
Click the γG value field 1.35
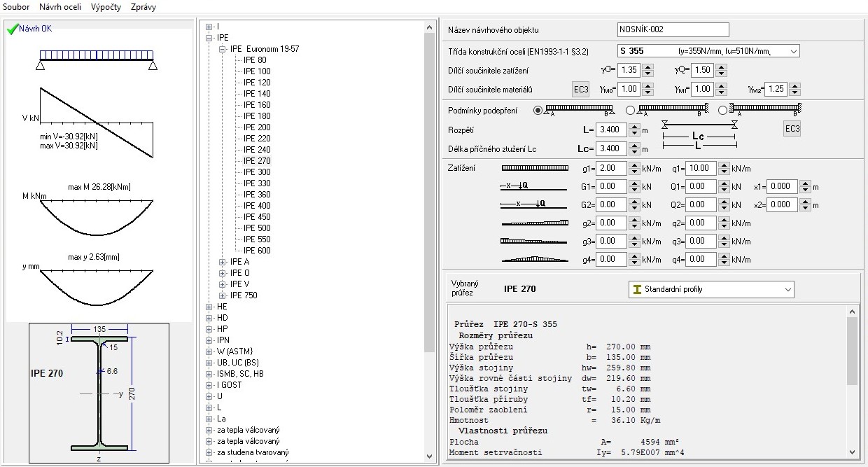pos(628,70)
